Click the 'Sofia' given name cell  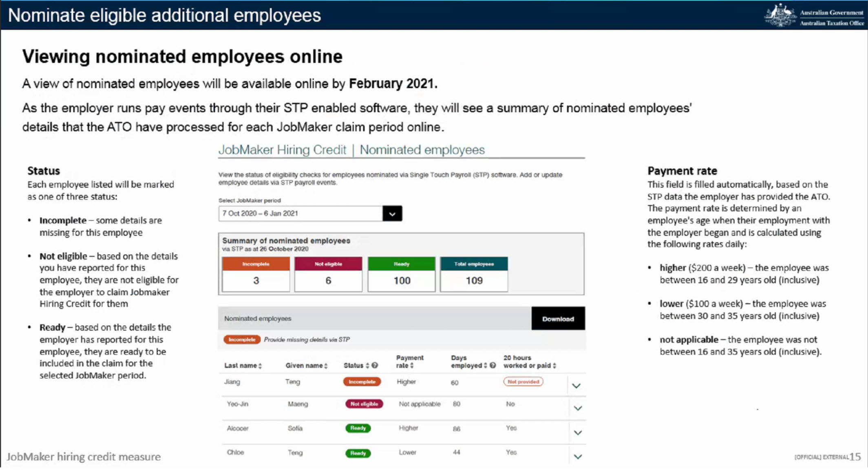[295, 428]
